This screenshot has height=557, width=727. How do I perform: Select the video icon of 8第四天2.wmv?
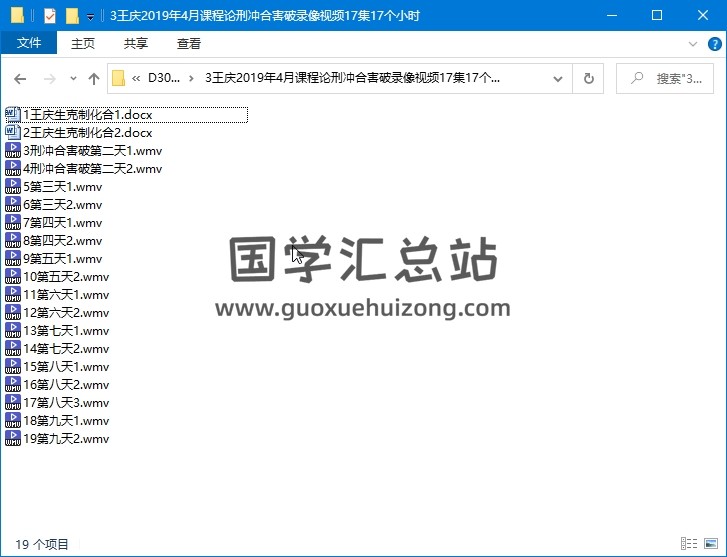13,240
